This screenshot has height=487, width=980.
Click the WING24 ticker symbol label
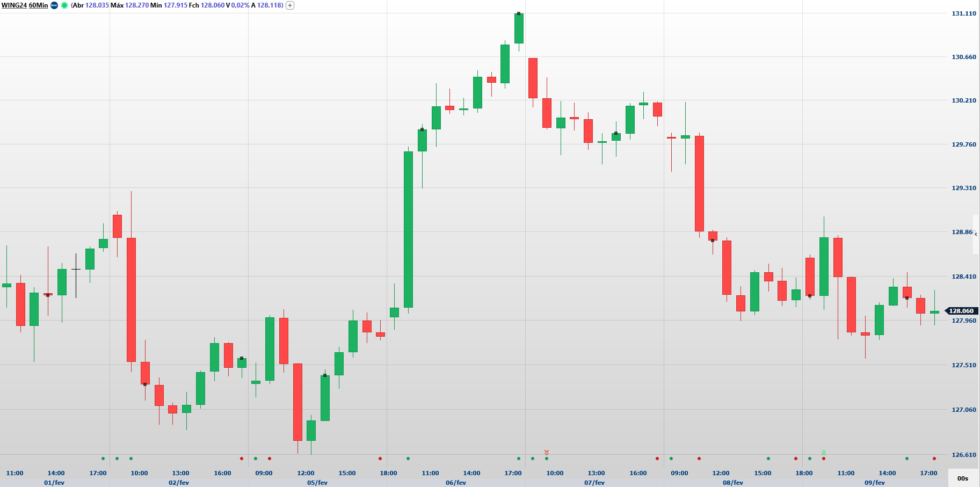click(14, 5)
